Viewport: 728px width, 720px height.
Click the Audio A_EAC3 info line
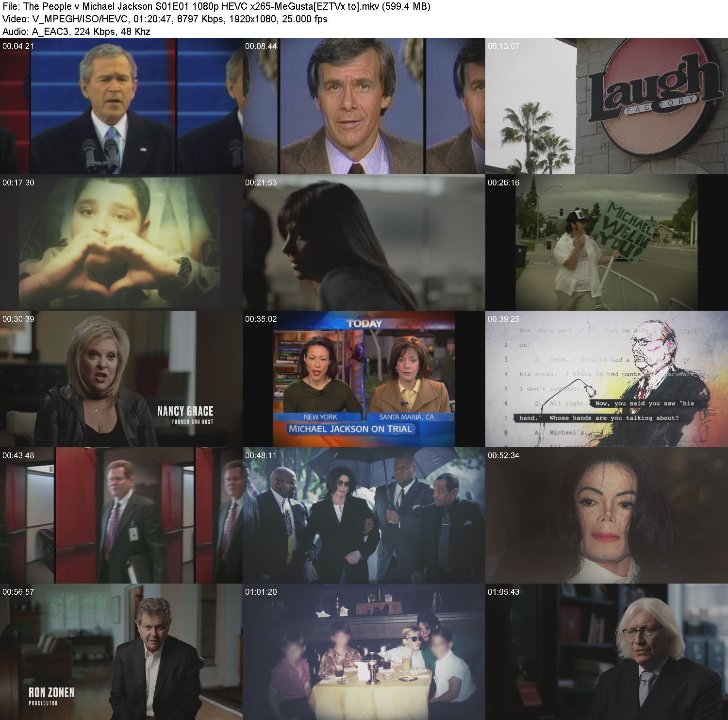pyautogui.click(x=76, y=32)
